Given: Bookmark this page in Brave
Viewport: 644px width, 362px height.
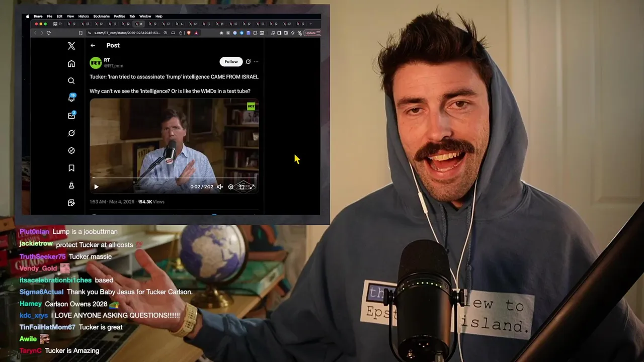Looking at the screenshot, I should [x=80, y=33].
